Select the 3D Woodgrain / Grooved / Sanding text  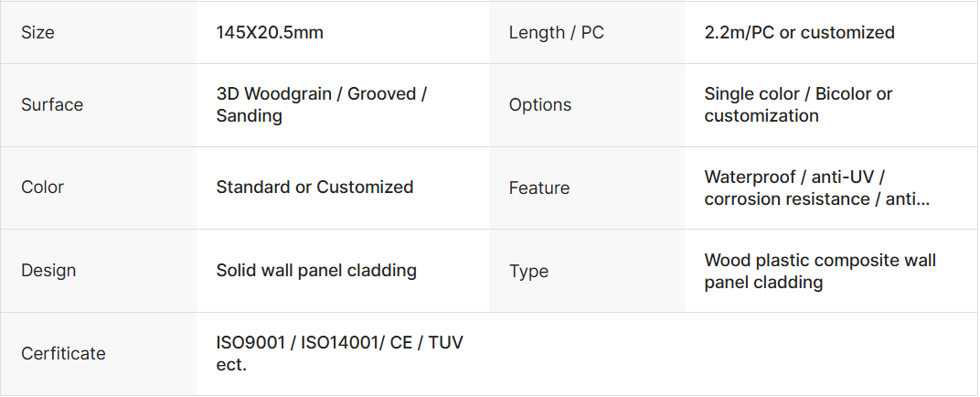[x=321, y=105]
